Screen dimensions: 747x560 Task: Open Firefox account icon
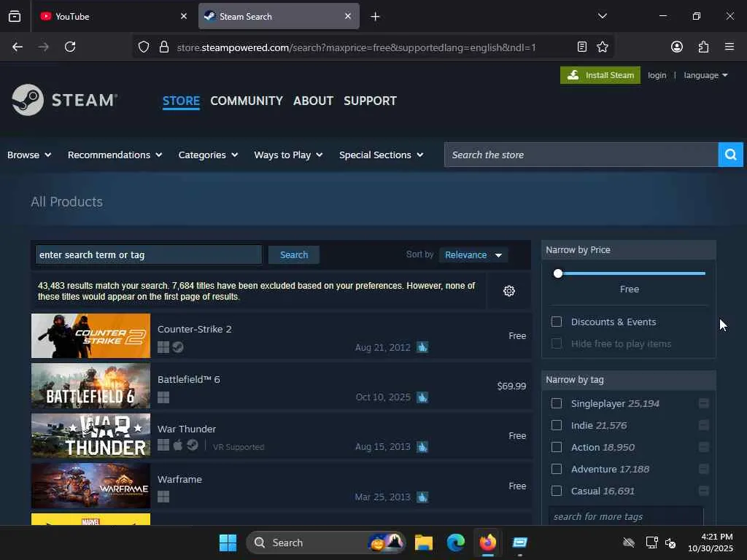[677, 47]
